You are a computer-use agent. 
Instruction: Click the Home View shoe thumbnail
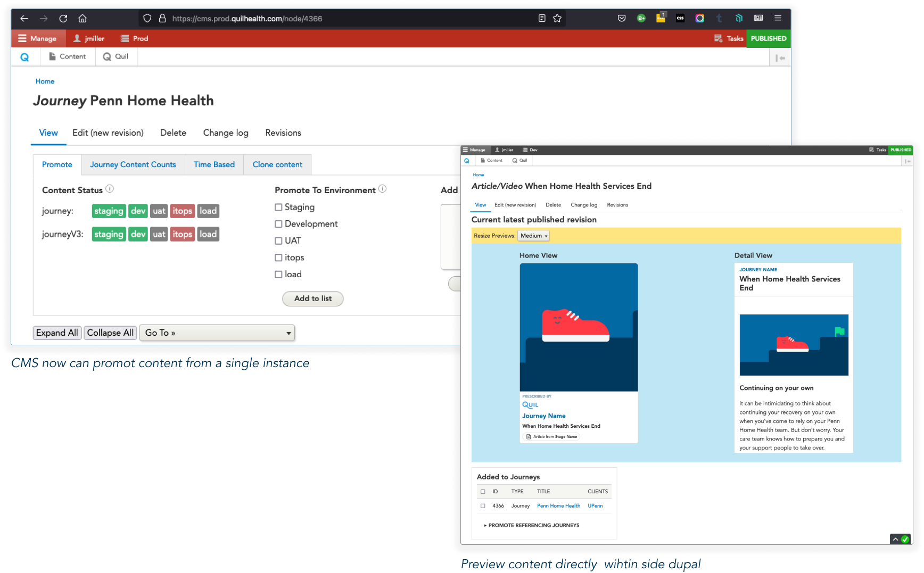pyautogui.click(x=579, y=327)
